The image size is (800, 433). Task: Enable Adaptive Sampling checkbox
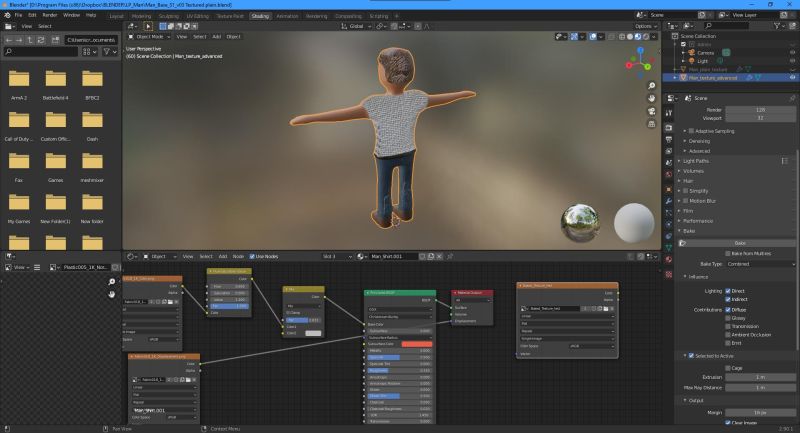pyautogui.click(x=691, y=131)
